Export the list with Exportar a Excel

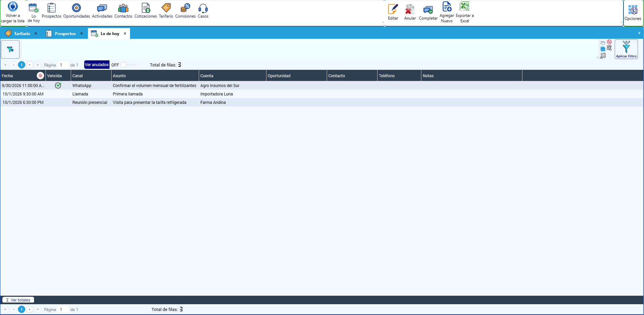coord(465,12)
